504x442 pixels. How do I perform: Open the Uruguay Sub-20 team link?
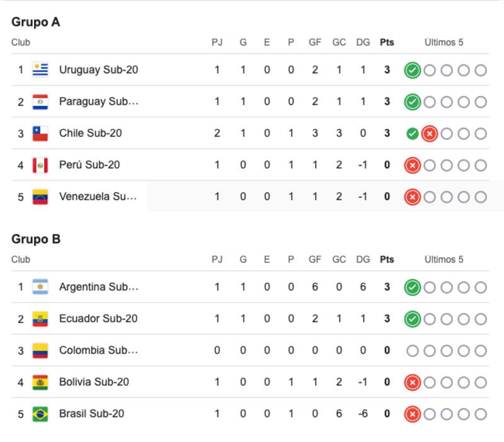tap(98, 70)
